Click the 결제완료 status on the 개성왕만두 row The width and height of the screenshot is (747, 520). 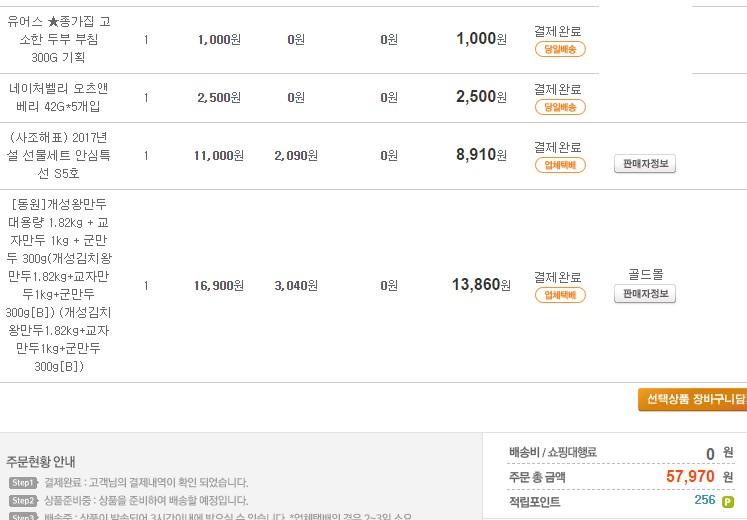(x=557, y=277)
